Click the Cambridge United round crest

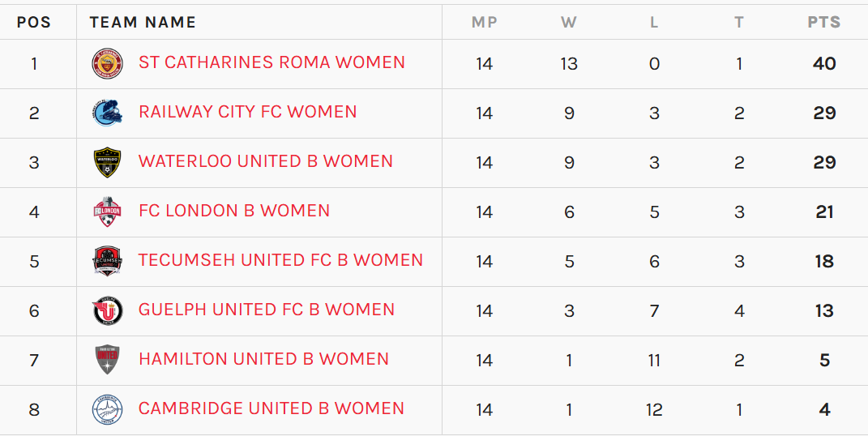click(x=108, y=409)
